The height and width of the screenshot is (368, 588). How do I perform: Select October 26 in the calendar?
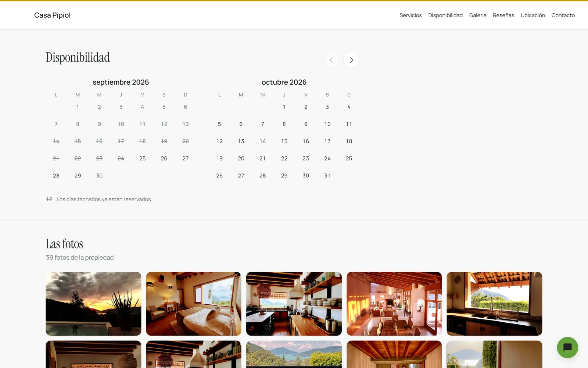pos(219,176)
